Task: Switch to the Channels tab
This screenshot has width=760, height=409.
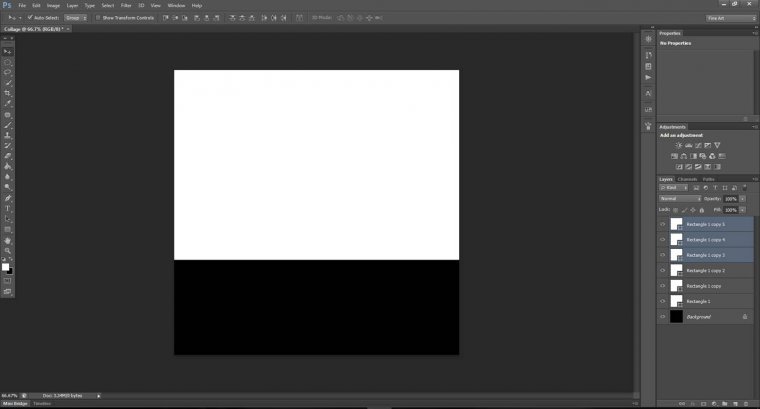Action: coord(687,179)
